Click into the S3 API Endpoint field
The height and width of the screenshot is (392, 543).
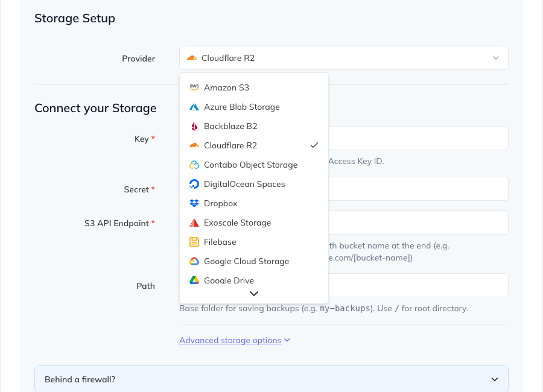pyautogui.click(x=418, y=223)
